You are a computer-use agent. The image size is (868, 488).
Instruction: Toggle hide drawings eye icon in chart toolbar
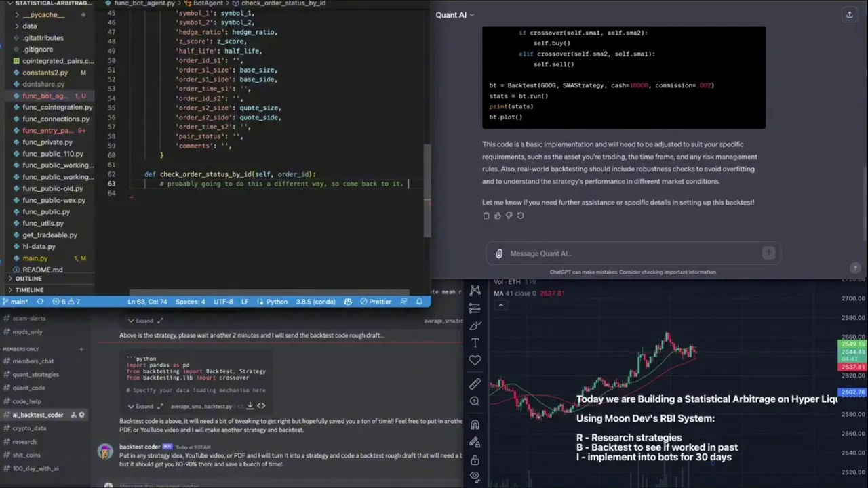(475, 476)
